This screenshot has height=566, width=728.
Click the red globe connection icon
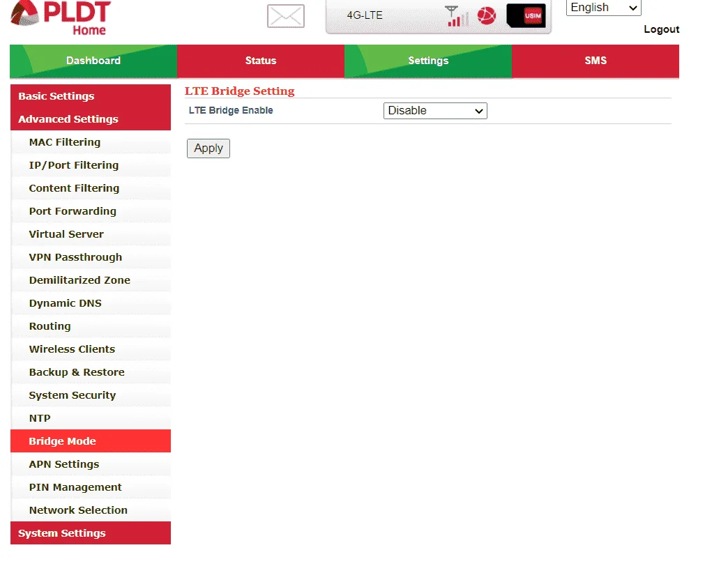[x=487, y=16]
